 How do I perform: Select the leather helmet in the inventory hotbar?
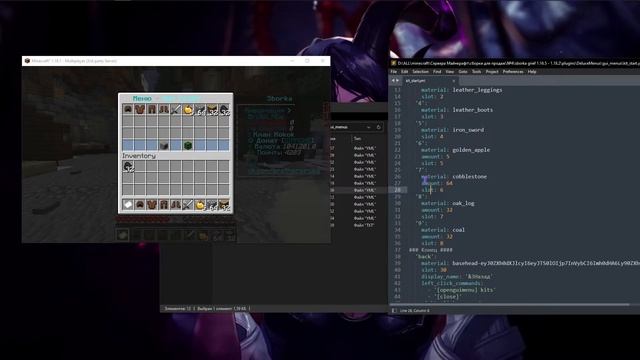click(140, 204)
